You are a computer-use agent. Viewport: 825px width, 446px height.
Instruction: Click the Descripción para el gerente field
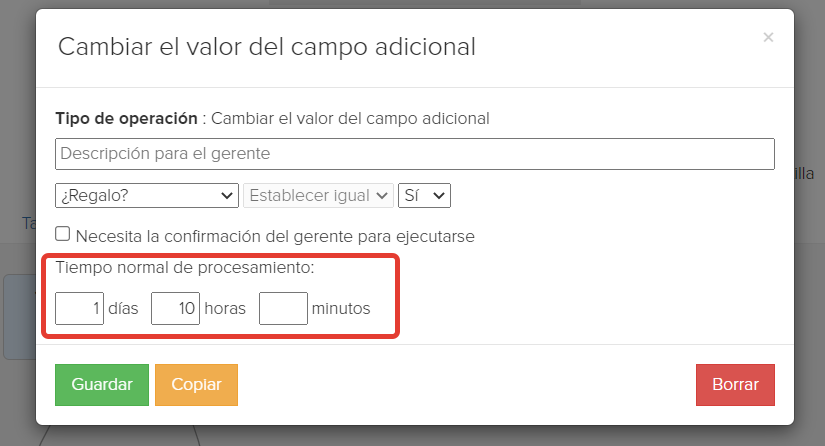click(x=415, y=154)
